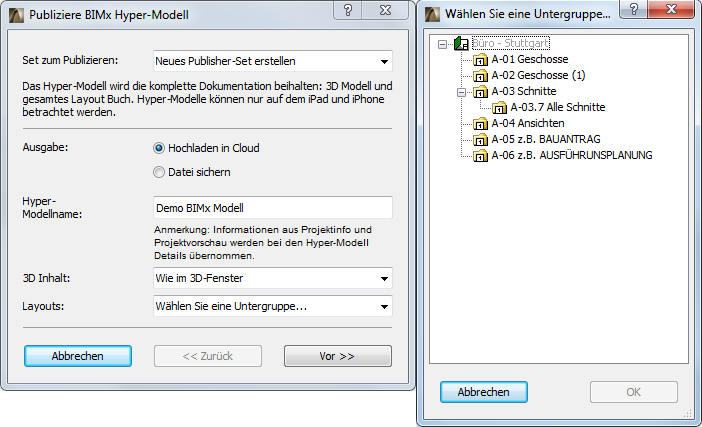
Task: Select subset A-02 Geschosse (1)
Action: tap(538, 75)
